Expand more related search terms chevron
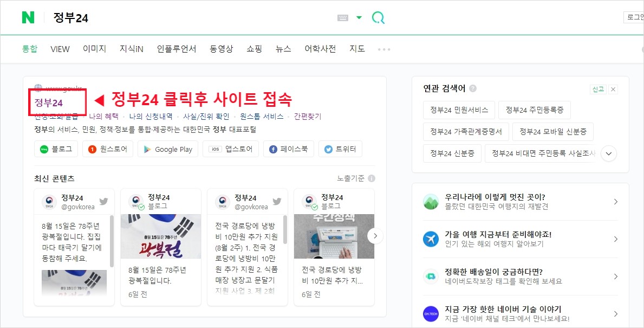Viewport: 644px width, 328px height. [608, 153]
